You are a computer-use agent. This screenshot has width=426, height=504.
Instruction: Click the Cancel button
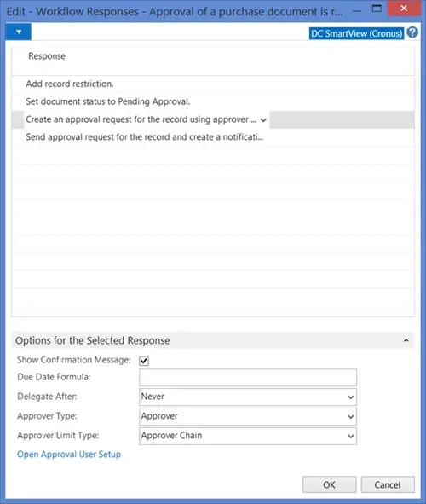tap(388, 484)
